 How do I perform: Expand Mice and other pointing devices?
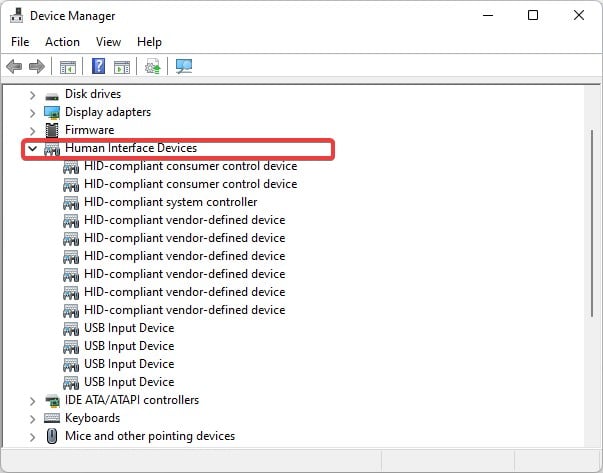(32, 436)
